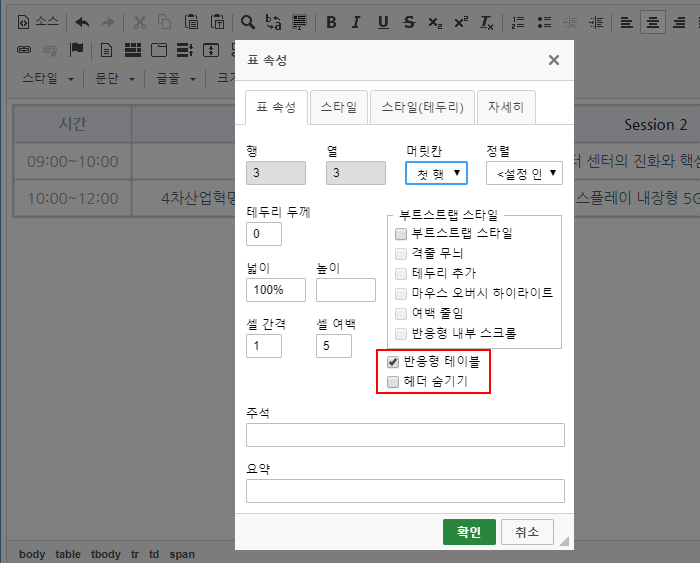Click the Unlink icon

point(50,50)
